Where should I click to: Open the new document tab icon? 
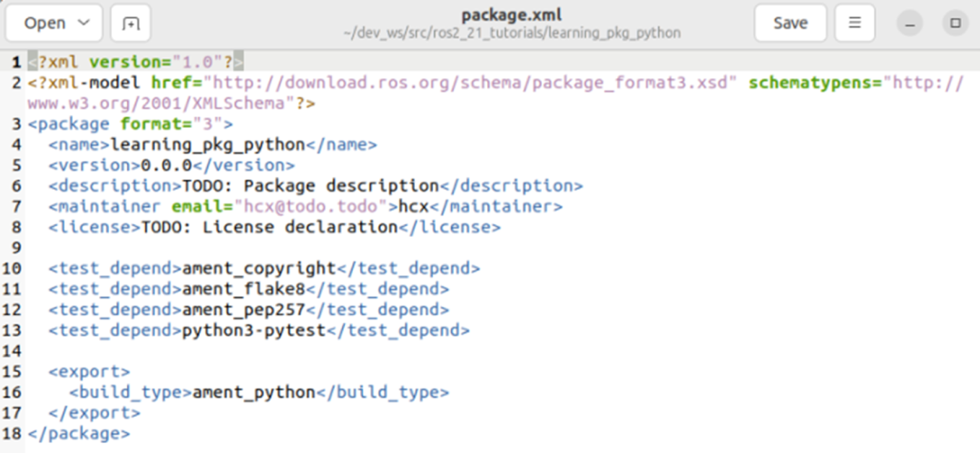pos(130,24)
